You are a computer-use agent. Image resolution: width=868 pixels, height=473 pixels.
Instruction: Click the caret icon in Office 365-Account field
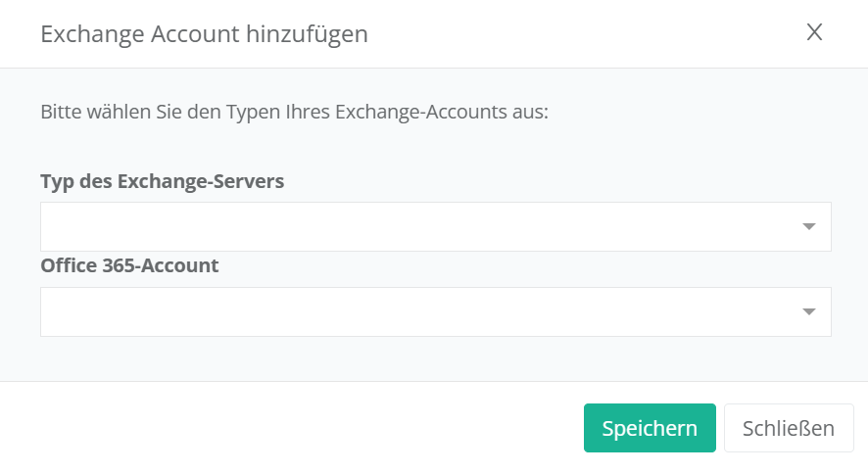tap(809, 312)
